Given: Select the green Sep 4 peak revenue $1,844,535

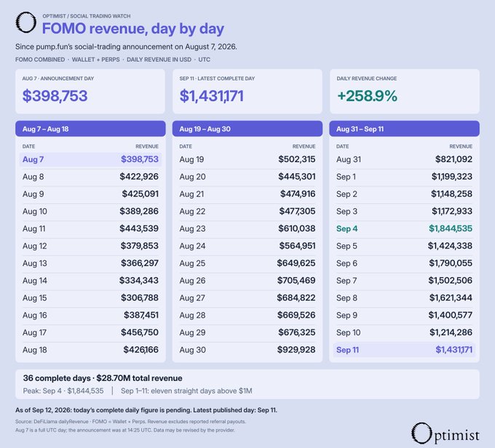Looking at the screenshot, I should [451, 228].
